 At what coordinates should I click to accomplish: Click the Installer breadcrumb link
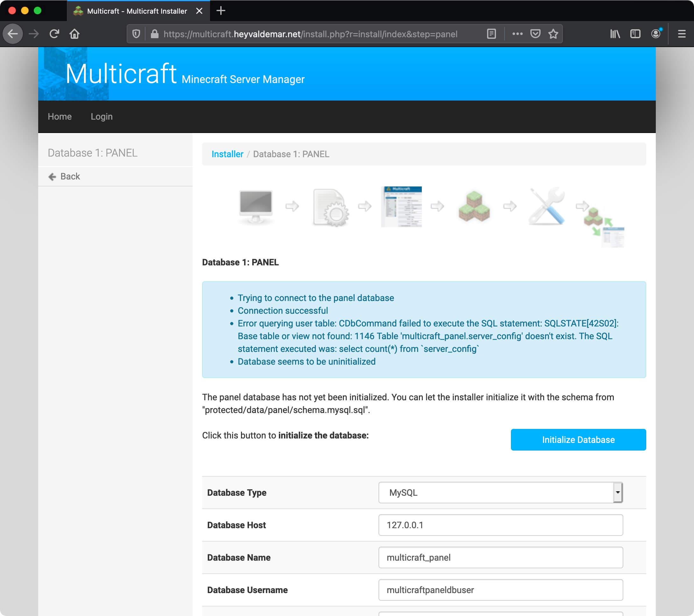228,154
